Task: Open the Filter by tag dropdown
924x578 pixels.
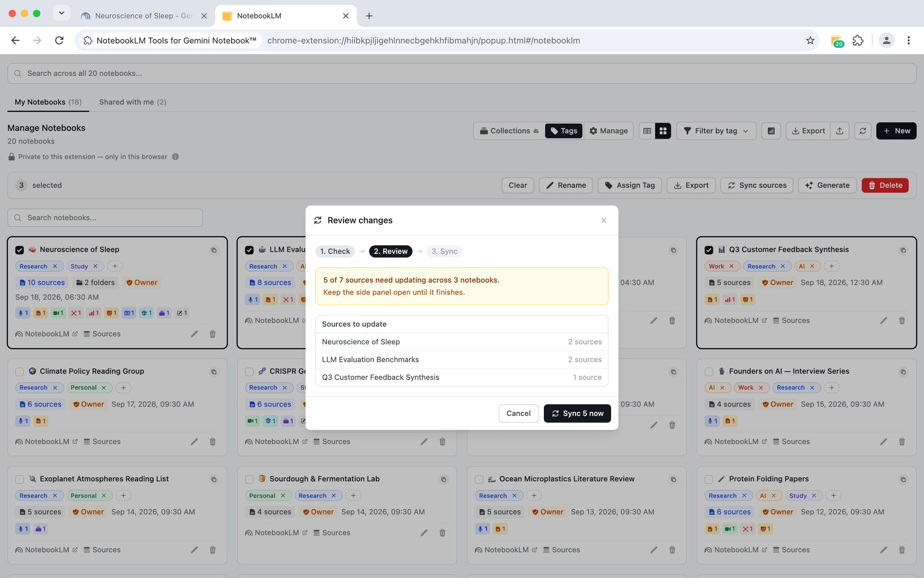Action: 716,131
